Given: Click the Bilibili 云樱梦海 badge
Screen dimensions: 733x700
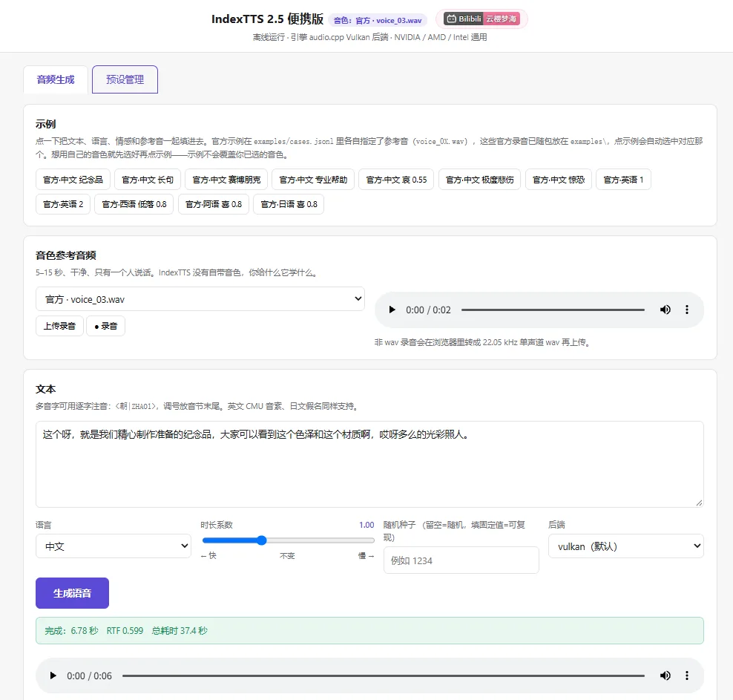Looking at the screenshot, I should pos(481,19).
